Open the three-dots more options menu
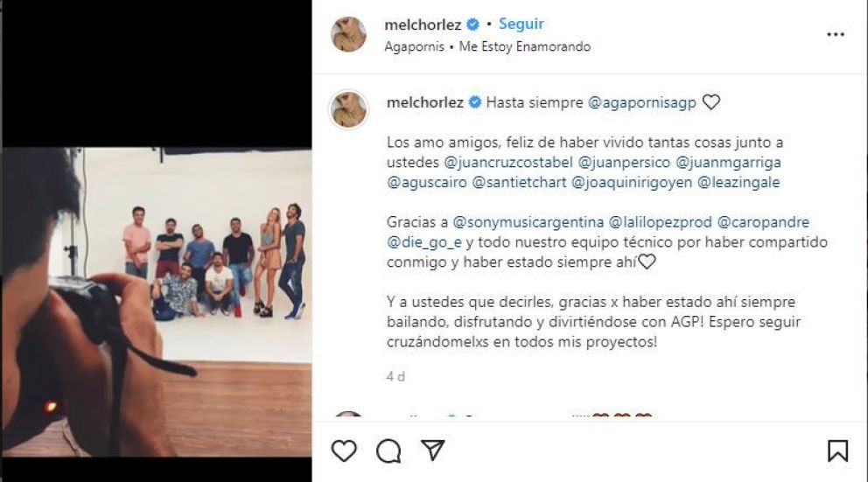Viewport: 868px width, 482px height. pos(836,34)
